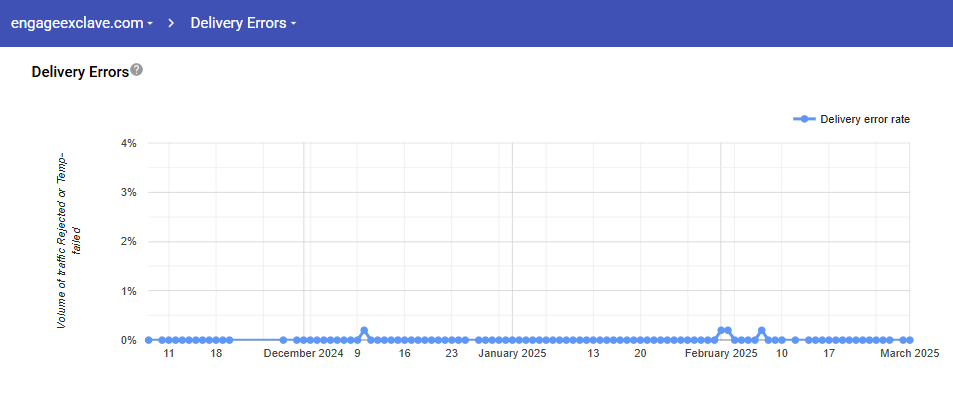Viewport: 953px width, 403px height.
Task: Click the March 2025 axis label
Action: tap(909, 353)
